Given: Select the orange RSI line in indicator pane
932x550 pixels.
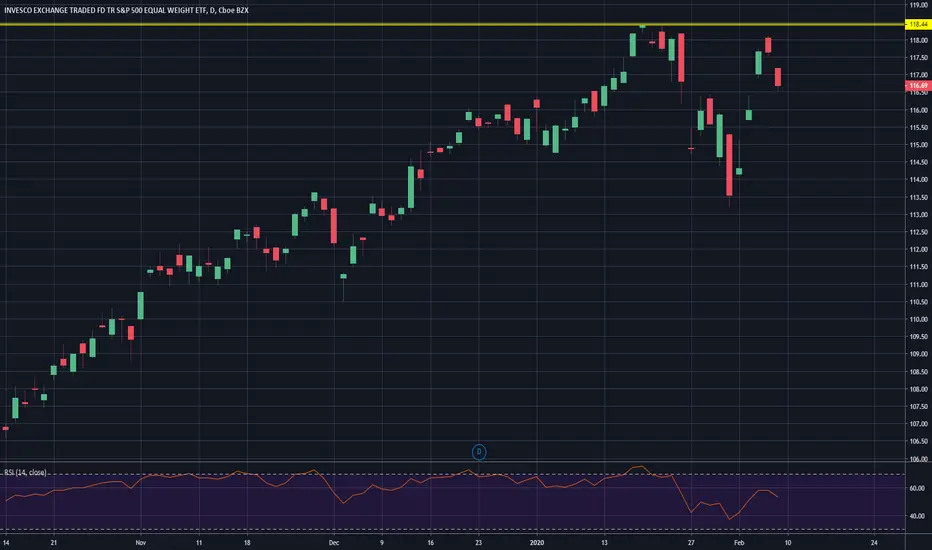Looking at the screenshot, I should click(392, 491).
